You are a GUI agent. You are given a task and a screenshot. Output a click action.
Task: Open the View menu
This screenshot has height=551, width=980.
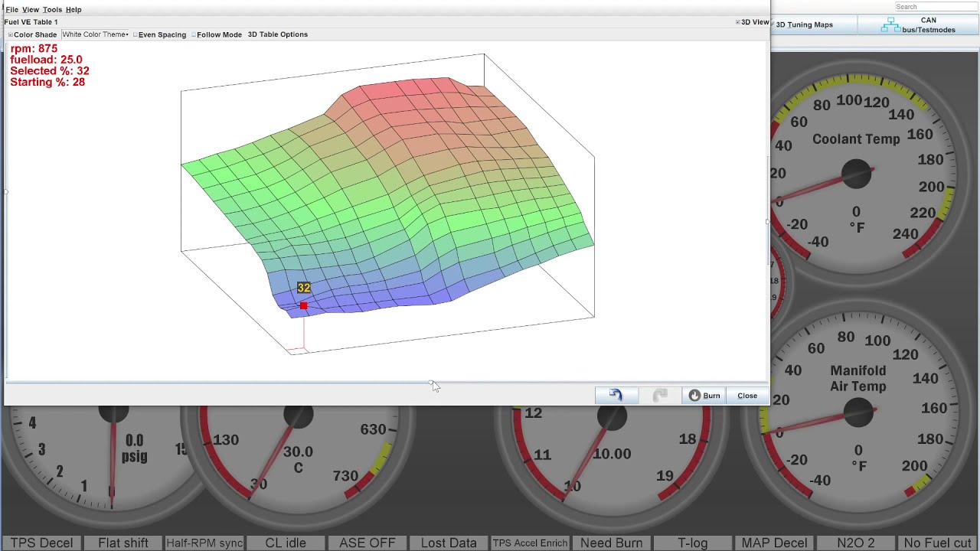[31, 9]
